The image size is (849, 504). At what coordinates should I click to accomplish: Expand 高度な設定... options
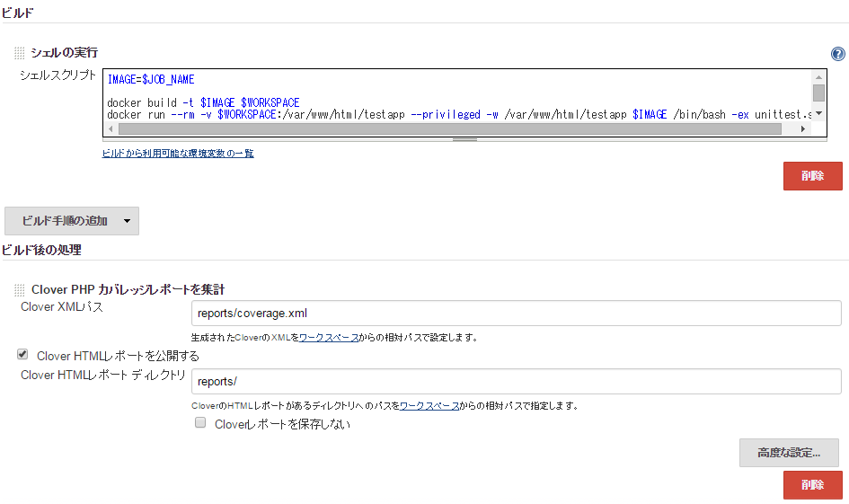[789, 453]
